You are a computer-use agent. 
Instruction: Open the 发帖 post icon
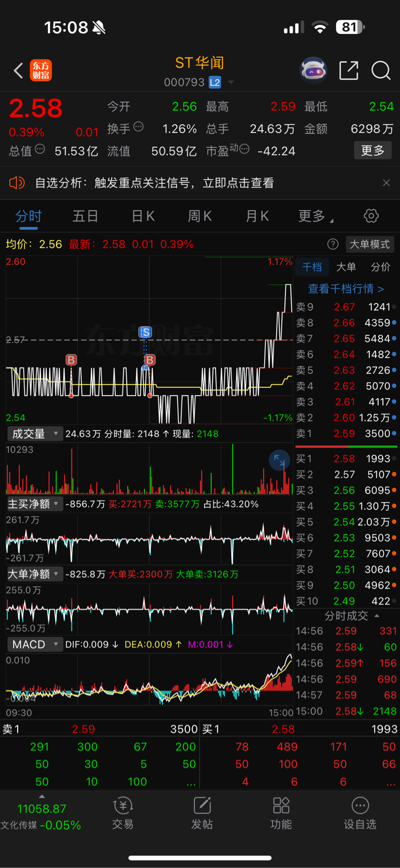click(x=202, y=813)
